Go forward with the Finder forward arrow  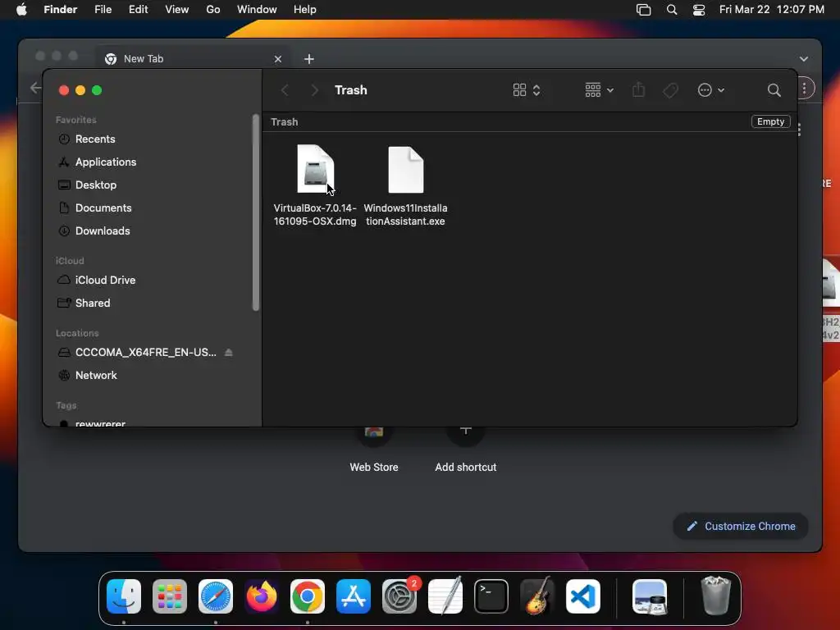pos(314,90)
